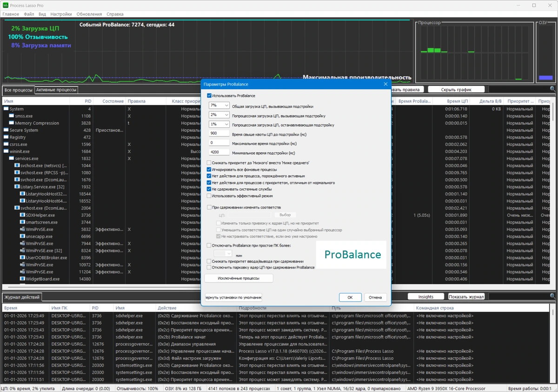Open the 'Исключённые процессы' list
The height and width of the screenshot is (392, 558).
click(x=239, y=278)
